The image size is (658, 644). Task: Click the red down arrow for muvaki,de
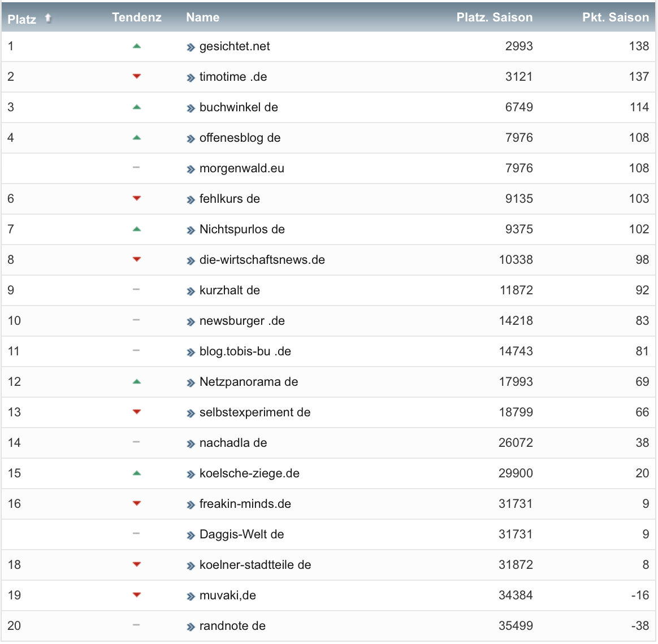(136, 595)
